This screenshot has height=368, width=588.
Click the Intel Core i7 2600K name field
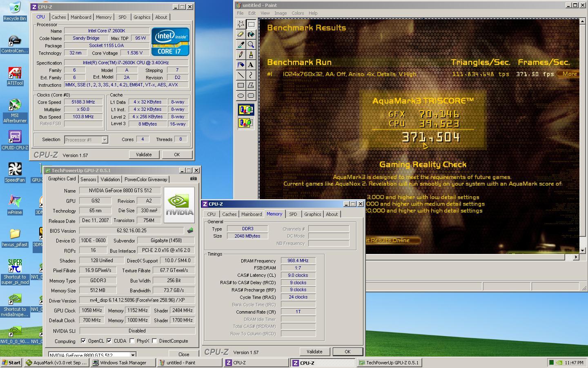pyautogui.click(x=107, y=31)
